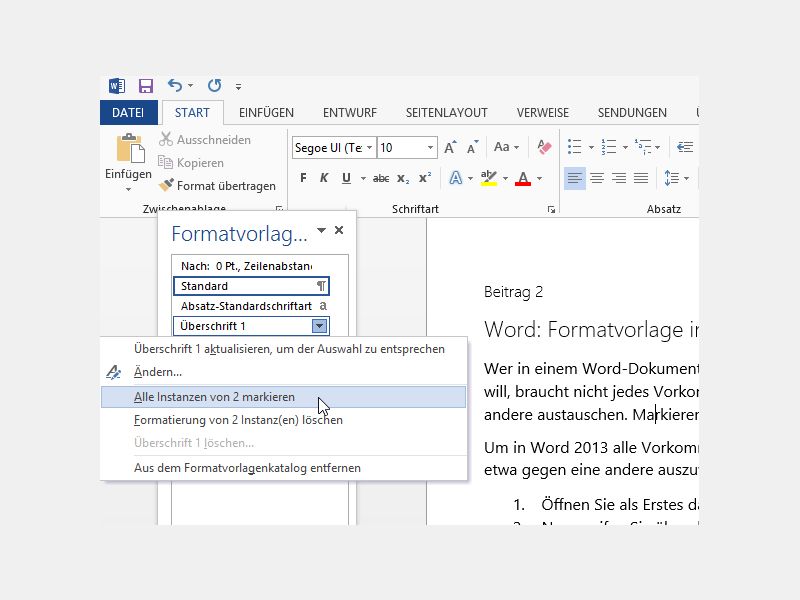Switch to the START tab

[192, 113]
